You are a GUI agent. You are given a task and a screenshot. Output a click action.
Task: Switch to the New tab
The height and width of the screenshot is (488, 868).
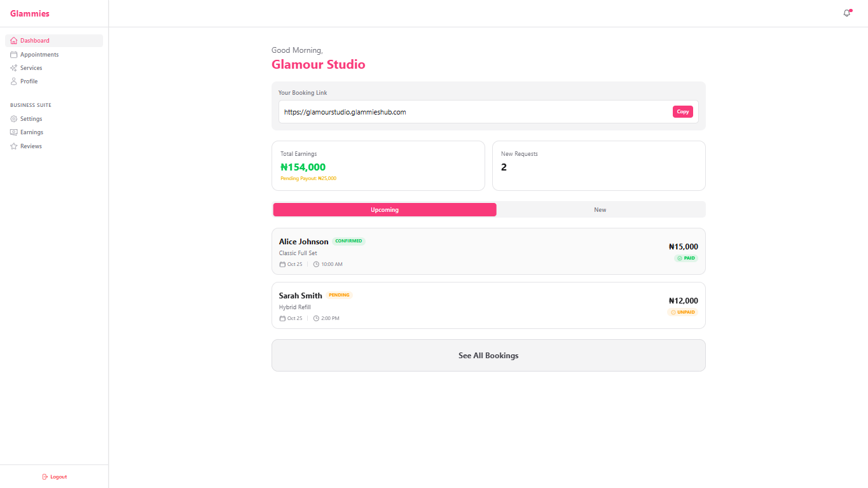click(x=600, y=209)
